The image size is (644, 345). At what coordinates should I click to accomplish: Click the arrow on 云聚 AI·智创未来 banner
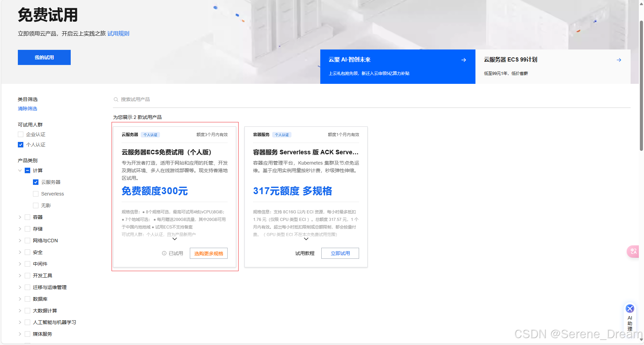[463, 60]
